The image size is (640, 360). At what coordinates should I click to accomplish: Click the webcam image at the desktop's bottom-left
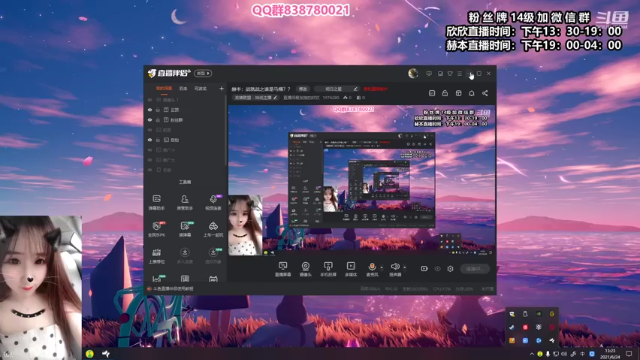tap(41, 288)
